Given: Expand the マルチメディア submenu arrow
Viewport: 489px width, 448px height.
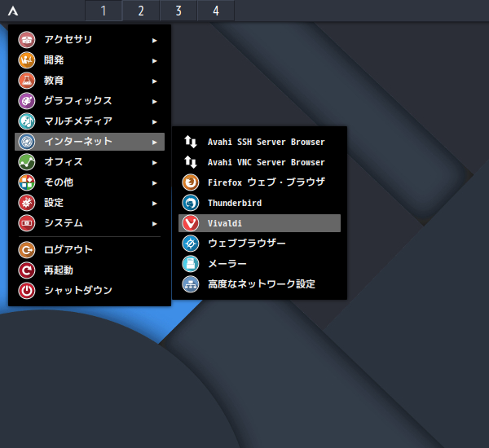Looking at the screenshot, I should coord(154,122).
